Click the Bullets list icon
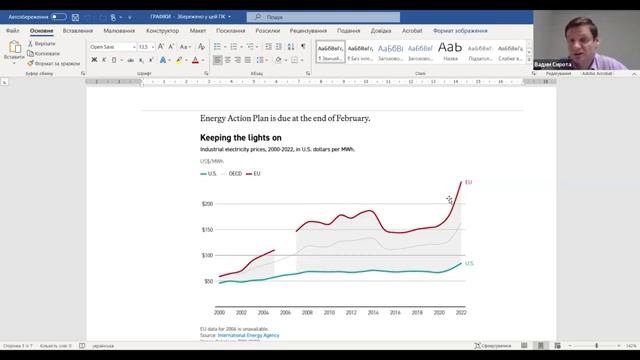This screenshot has width=640, height=360. tap(217, 47)
